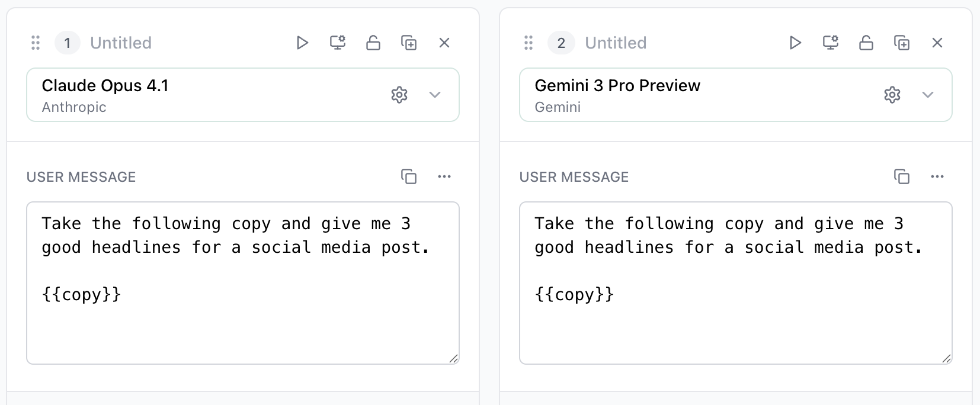Copy the user message in panel 2
The image size is (980, 405).
(x=902, y=176)
